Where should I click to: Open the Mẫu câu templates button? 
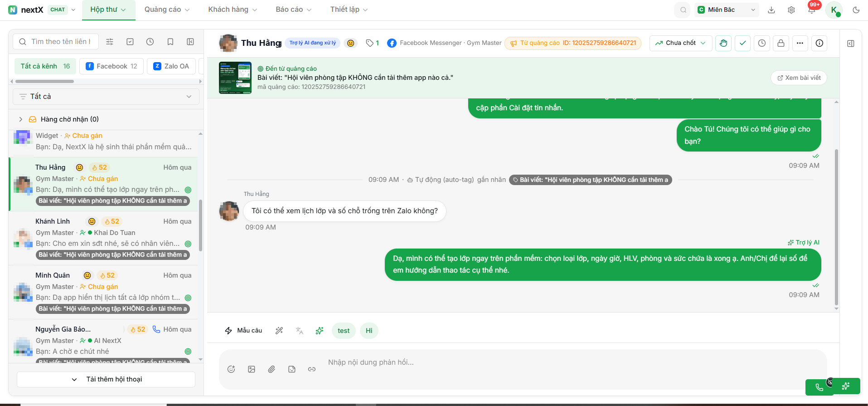click(x=243, y=331)
